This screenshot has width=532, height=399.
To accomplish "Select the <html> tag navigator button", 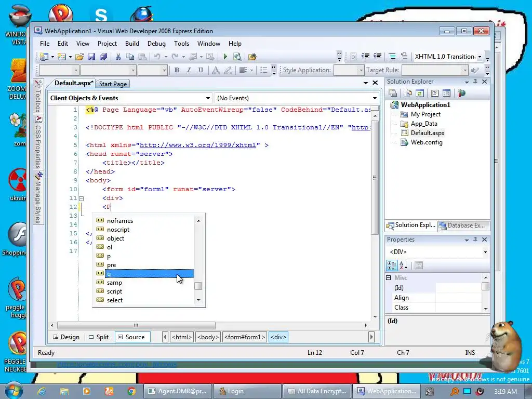I will coord(182,337).
